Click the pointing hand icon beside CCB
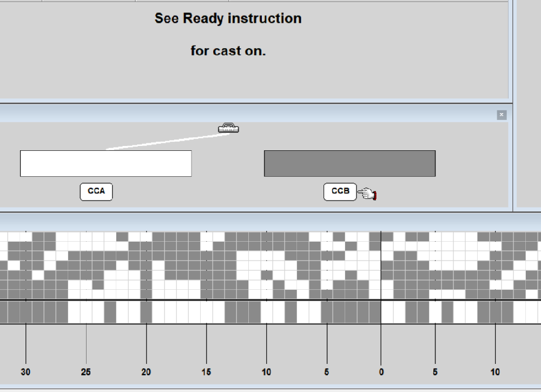 point(367,193)
